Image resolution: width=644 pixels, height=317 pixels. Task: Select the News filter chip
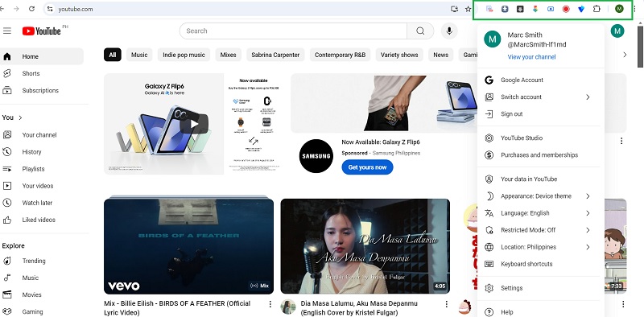pyautogui.click(x=440, y=55)
